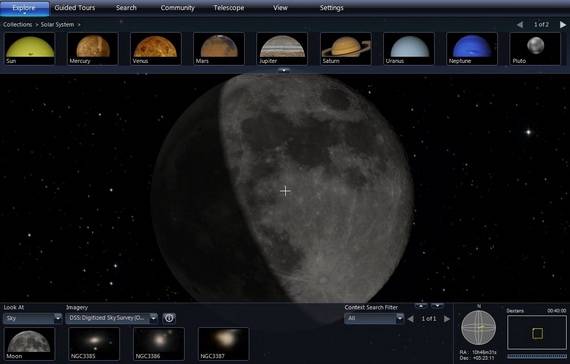The width and height of the screenshot is (570, 364).
Task: Click the Sextans constellation overview box
Action: 537,333
